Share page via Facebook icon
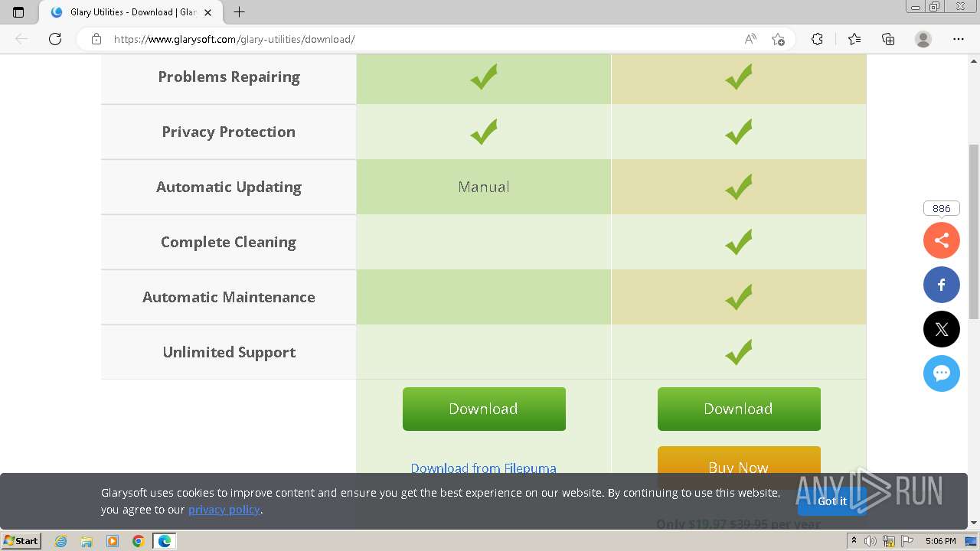The image size is (980, 551). [x=942, y=285]
